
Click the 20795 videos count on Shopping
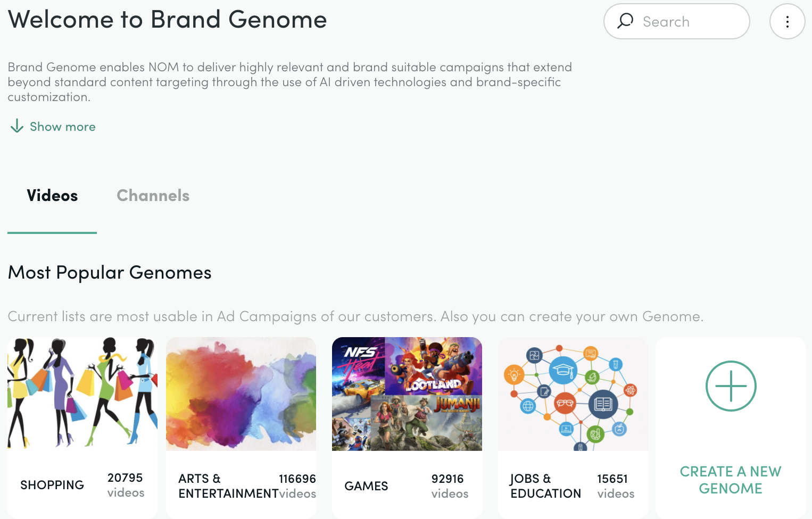pos(126,485)
